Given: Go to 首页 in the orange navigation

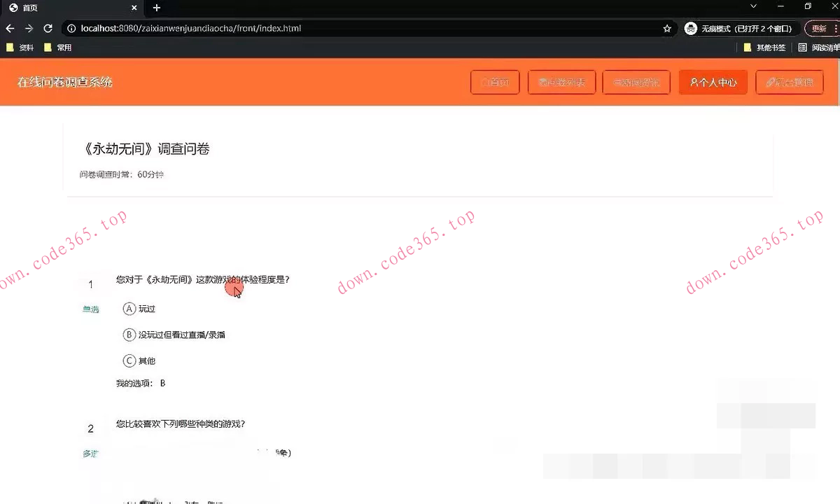Looking at the screenshot, I should point(496,82).
